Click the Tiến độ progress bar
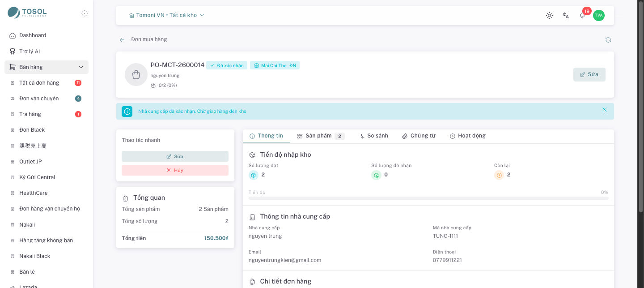This screenshot has width=644, height=288. (x=428, y=198)
